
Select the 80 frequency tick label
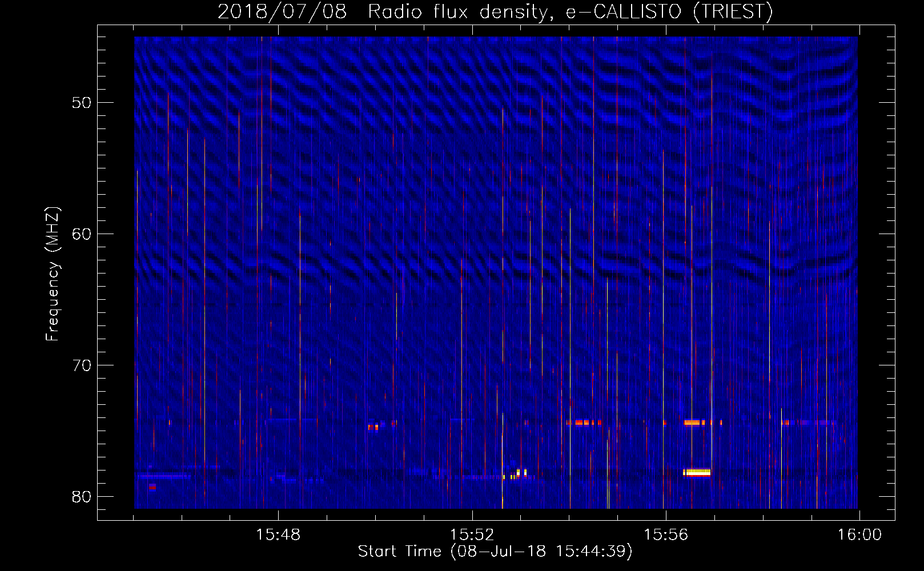82,497
